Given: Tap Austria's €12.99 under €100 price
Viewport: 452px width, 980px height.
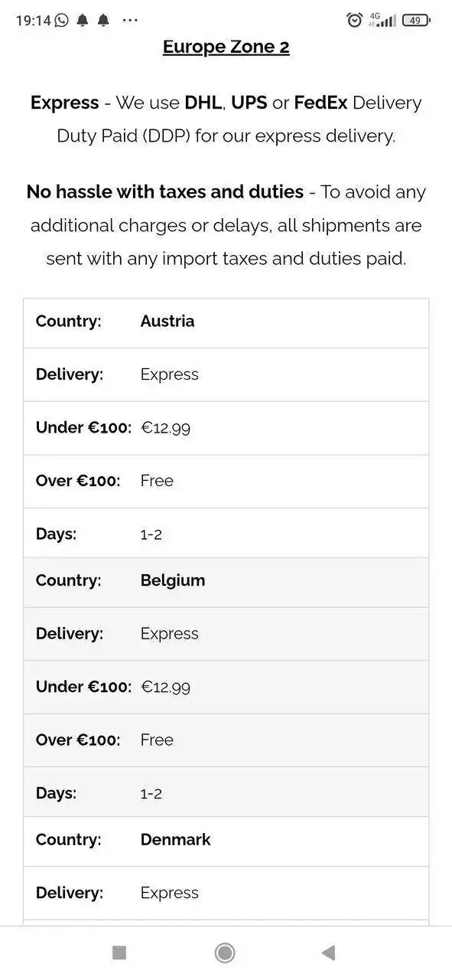Looking at the screenshot, I should tap(165, 428).
